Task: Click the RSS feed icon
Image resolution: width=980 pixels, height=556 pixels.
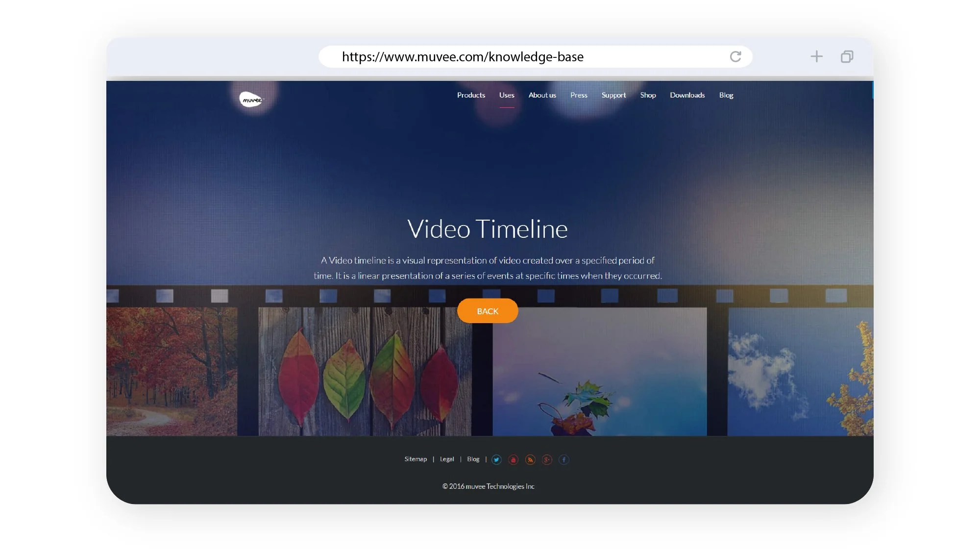Action: 530,459
